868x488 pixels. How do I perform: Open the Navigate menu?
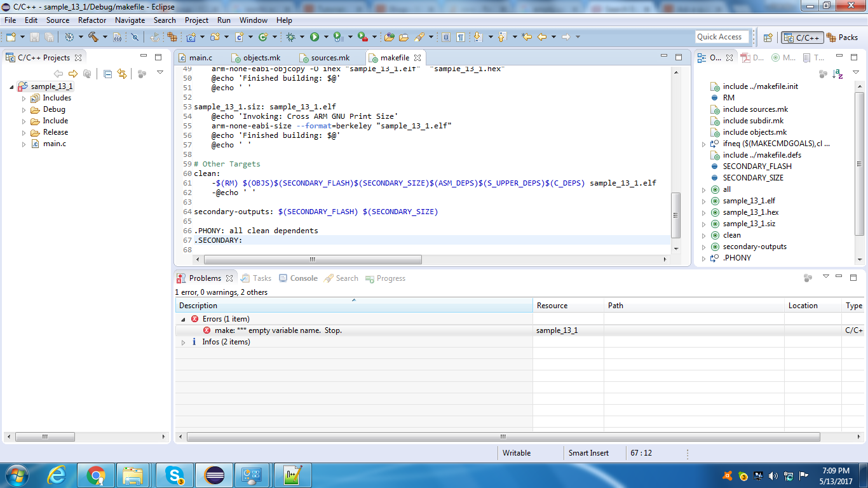coord(130,20)
